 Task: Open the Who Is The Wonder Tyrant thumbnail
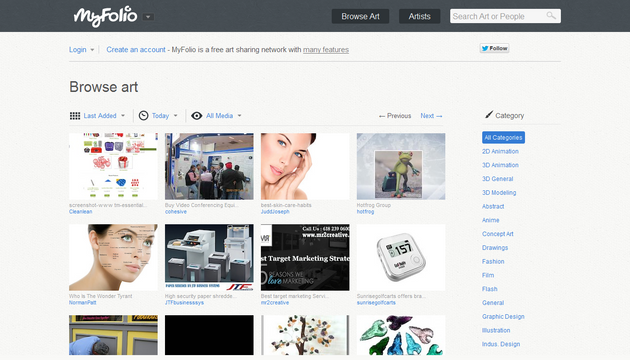(x=113, y=258)
